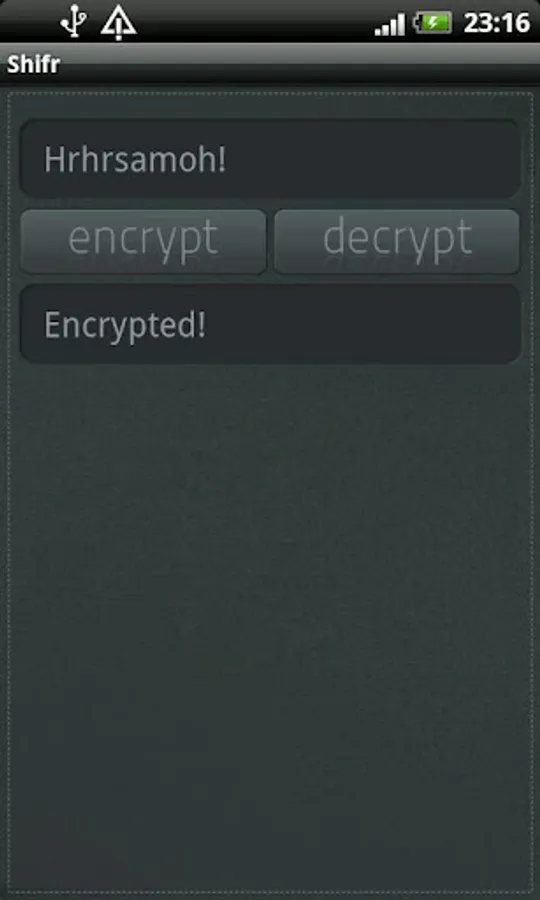Tap the USB connection status icon
Screen dimensions: 540x900
click(x=74, y=22)
